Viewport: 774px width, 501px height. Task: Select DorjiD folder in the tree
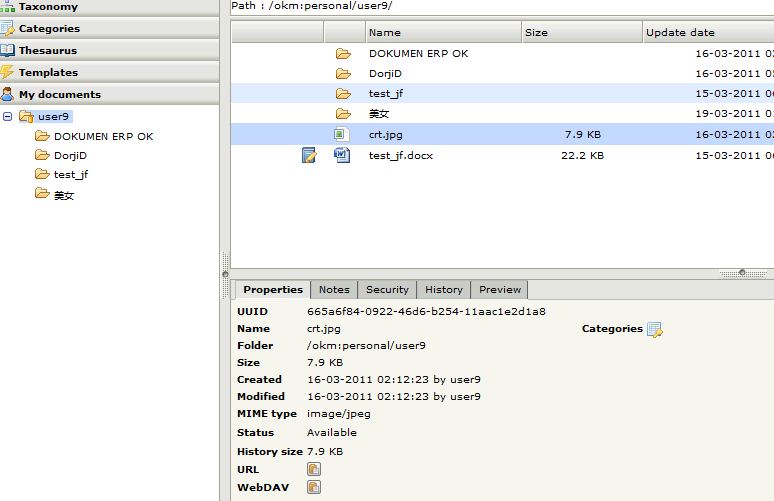(x=71, y=155)
